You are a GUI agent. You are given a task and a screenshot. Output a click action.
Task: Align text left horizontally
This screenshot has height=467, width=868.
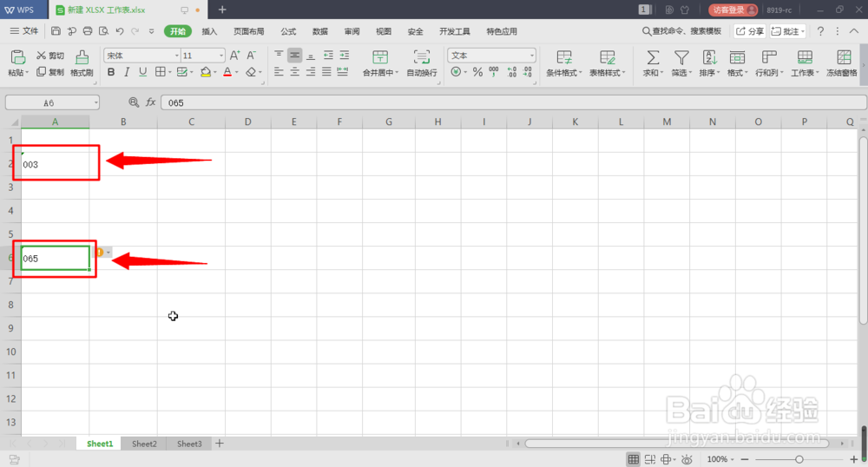(x=279, y=72)
